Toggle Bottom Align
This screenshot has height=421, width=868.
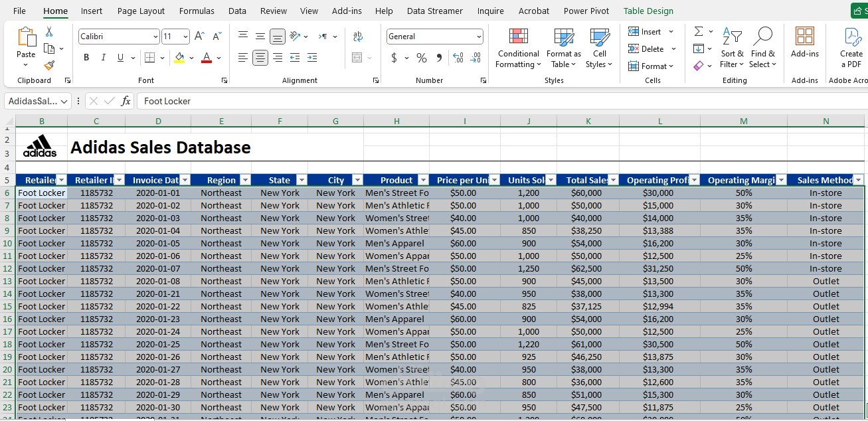[278, 37]
